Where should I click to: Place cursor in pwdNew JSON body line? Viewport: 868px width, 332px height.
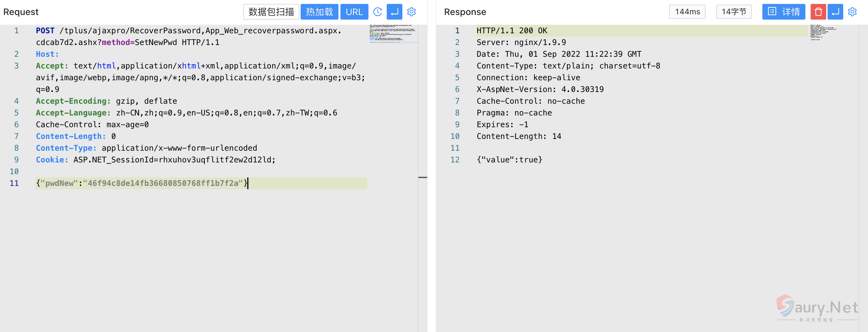point(142,183)
